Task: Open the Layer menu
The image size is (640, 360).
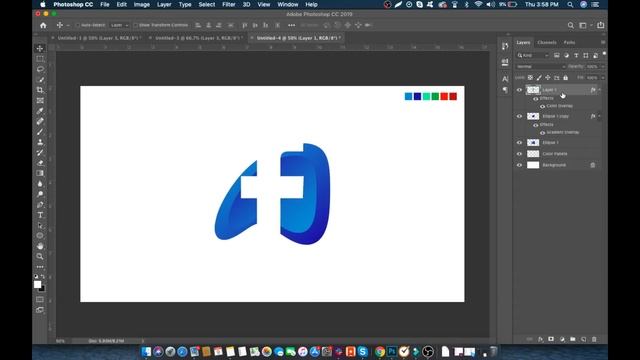Action: click(164, 4)
